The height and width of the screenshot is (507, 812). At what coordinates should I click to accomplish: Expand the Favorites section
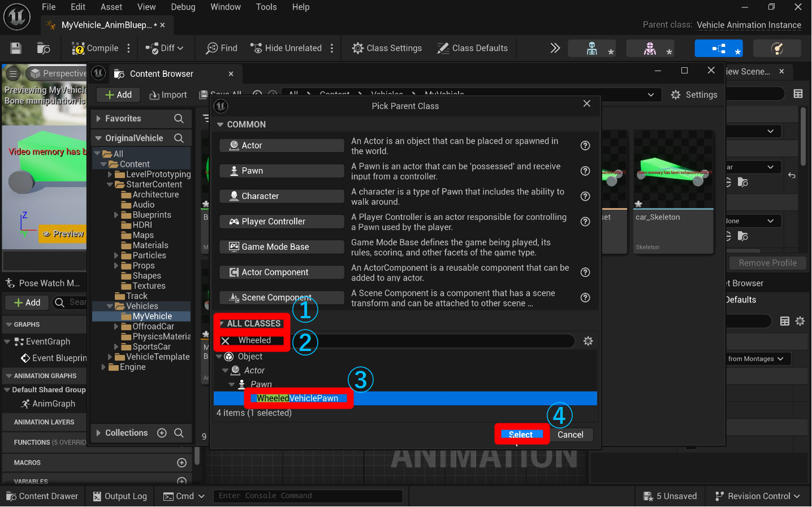tap(98, 119)
